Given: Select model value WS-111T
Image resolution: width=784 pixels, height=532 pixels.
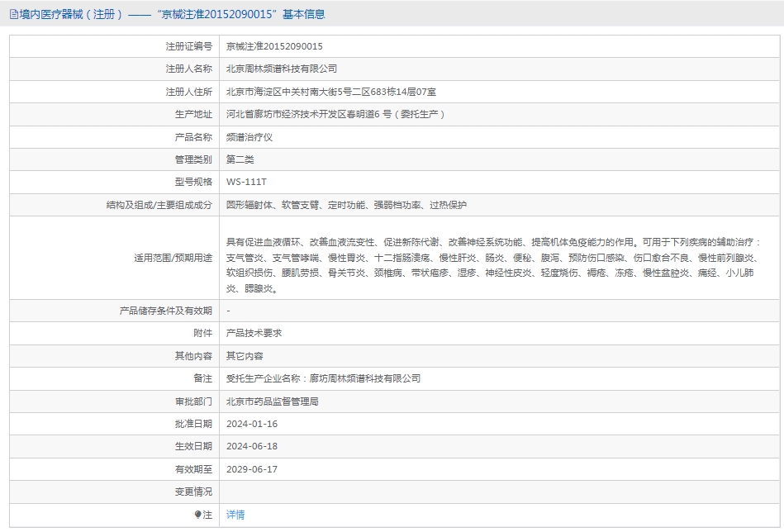Looking at the screenshot, I should 246,182.
